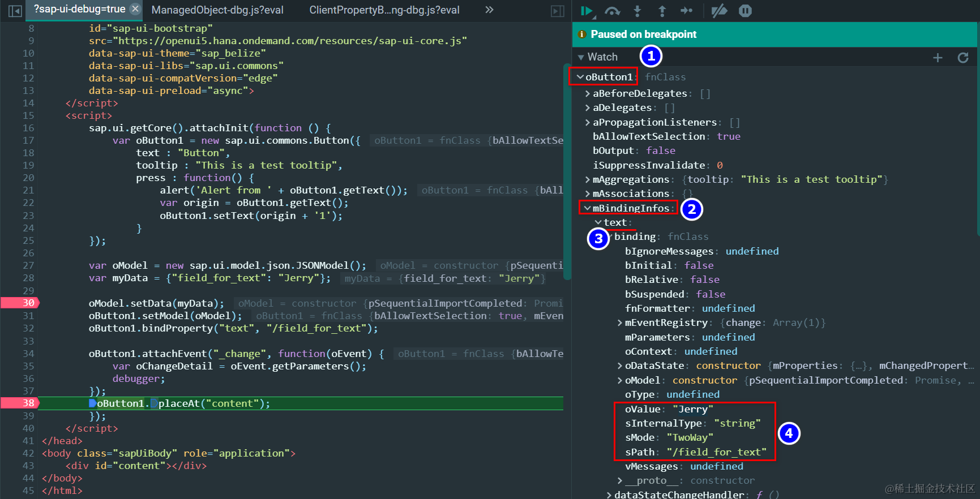Expand dataStateChangeHandler entry
Image resolution: width=980 pixels, height=499 pixels.
[609, 494]
